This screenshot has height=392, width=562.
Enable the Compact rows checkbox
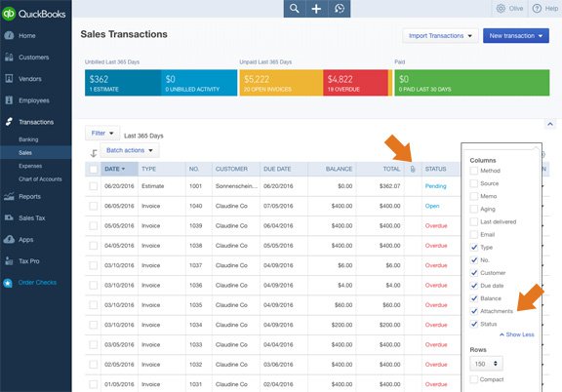pyautogui.click(x=474, y=379)
